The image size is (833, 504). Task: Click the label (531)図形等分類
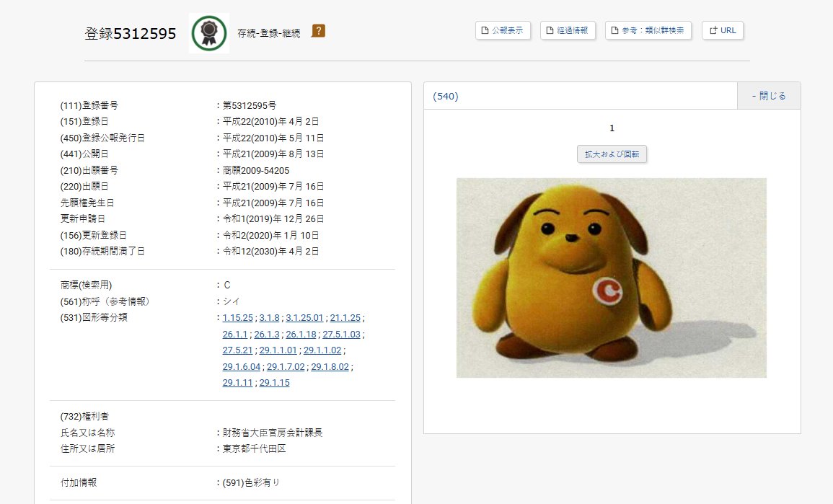click(94, 317)
